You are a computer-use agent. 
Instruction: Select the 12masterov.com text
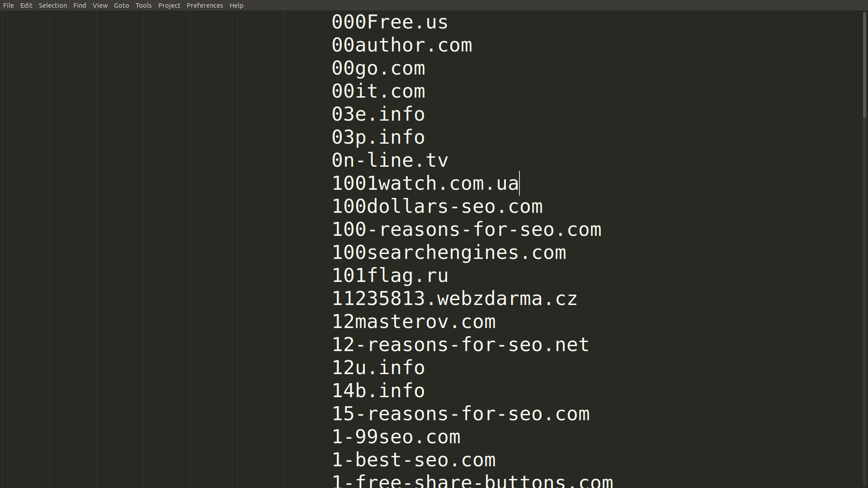414,321
